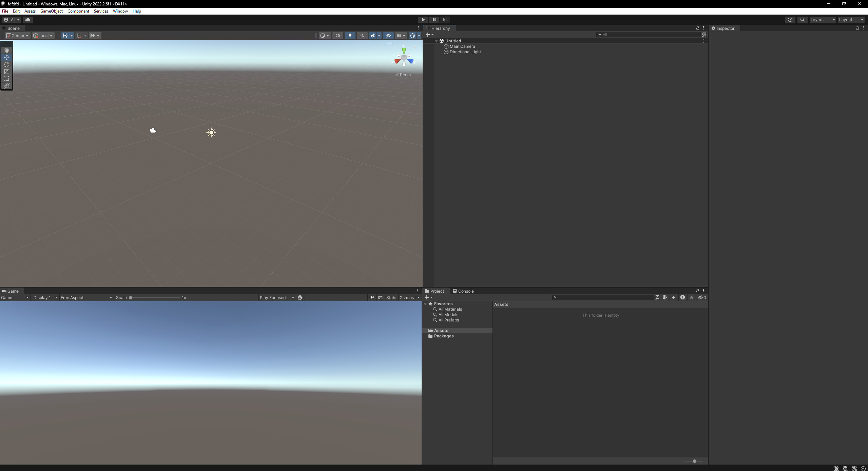Activate the Rotate tool
This screenshot has width=868, height=471.
pos(7,64)
